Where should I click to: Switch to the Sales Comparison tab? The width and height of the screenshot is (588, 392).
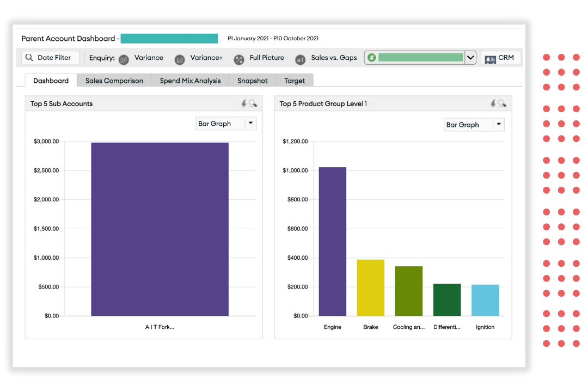114,81
